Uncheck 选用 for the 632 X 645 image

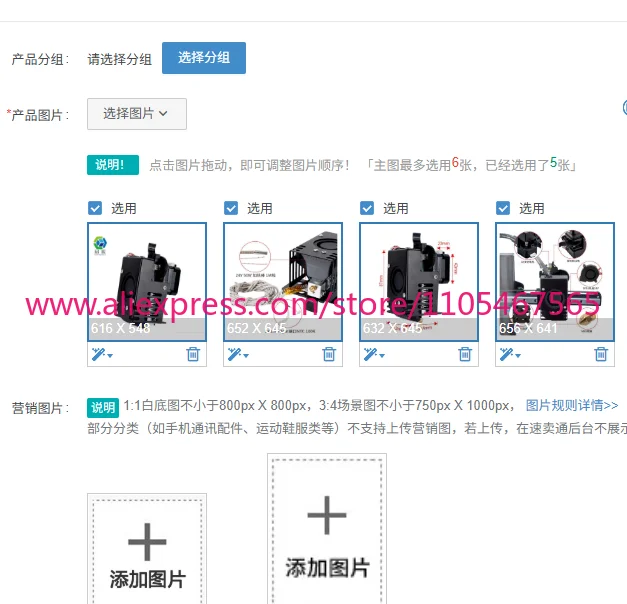pyautogui.click(x=367, y=208)
